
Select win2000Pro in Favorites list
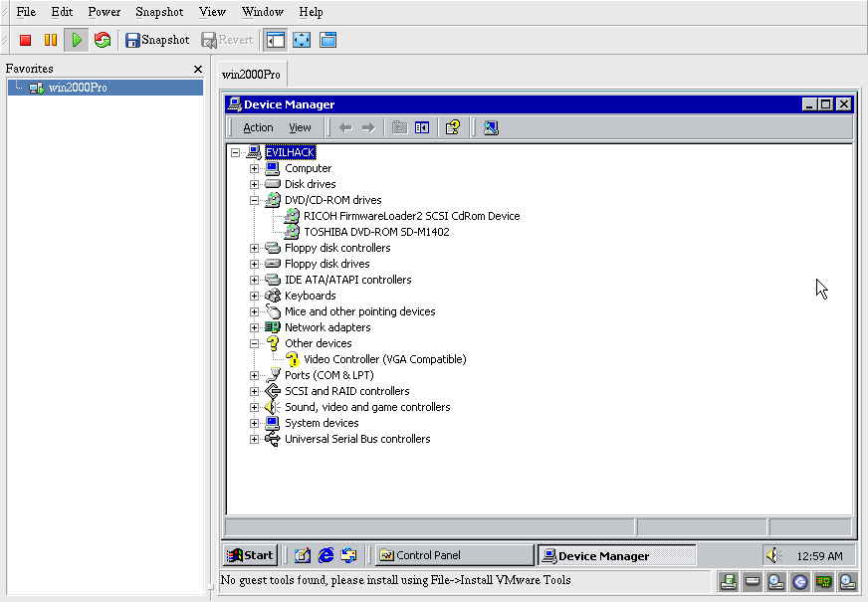[x=106, y=88]
